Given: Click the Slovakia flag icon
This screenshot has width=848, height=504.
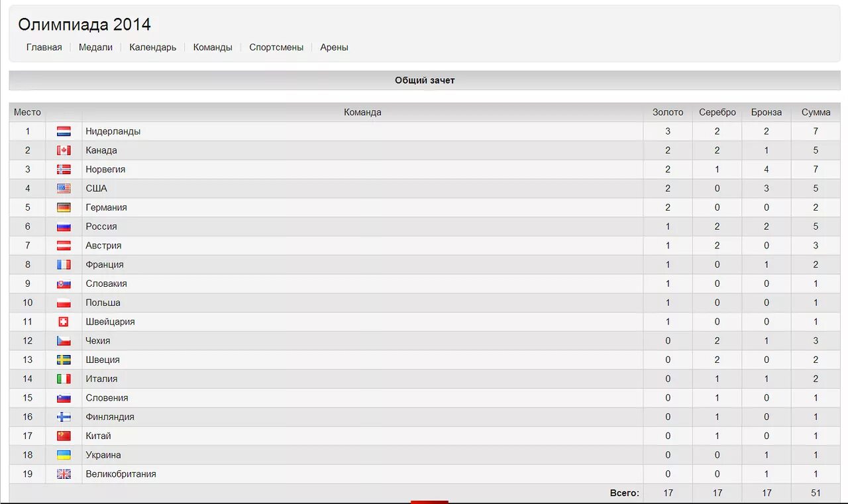Looking at the screenshot, I should click(x=64, y=283).
